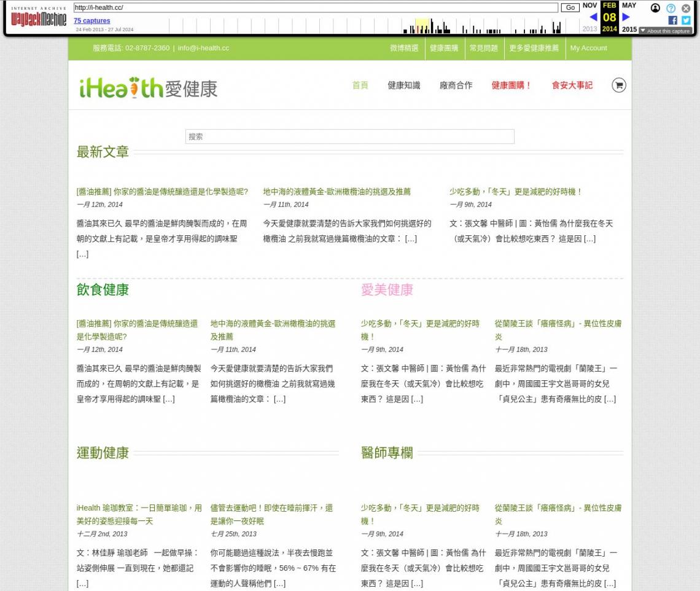Open 常見問題 in top bar
The height and width of the screenshot is (591, 700).
pos(483,48)
